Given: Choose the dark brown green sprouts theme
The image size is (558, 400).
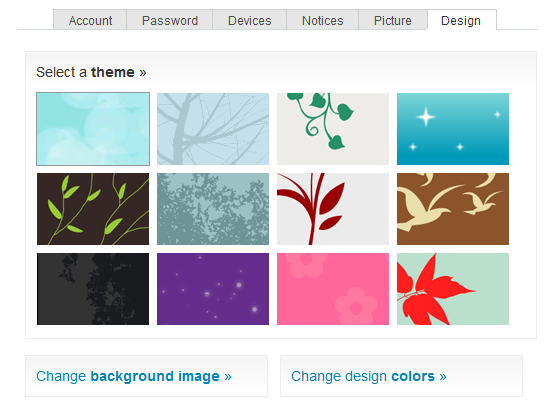Looking at the screenshot, I should pyautogui.click(x=93, y=209).
